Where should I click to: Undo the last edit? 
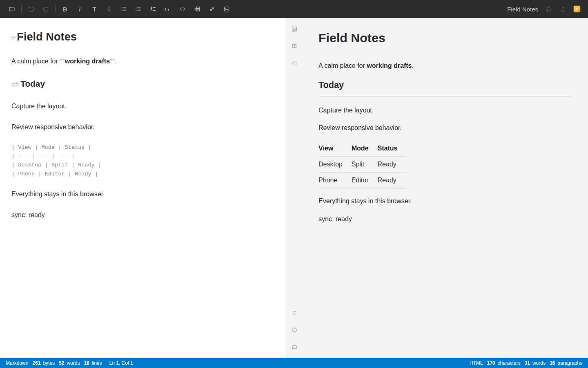(31, 9)
